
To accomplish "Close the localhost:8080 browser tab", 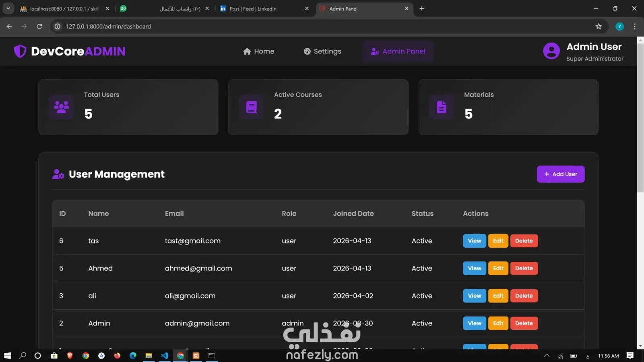I will 107,8.
